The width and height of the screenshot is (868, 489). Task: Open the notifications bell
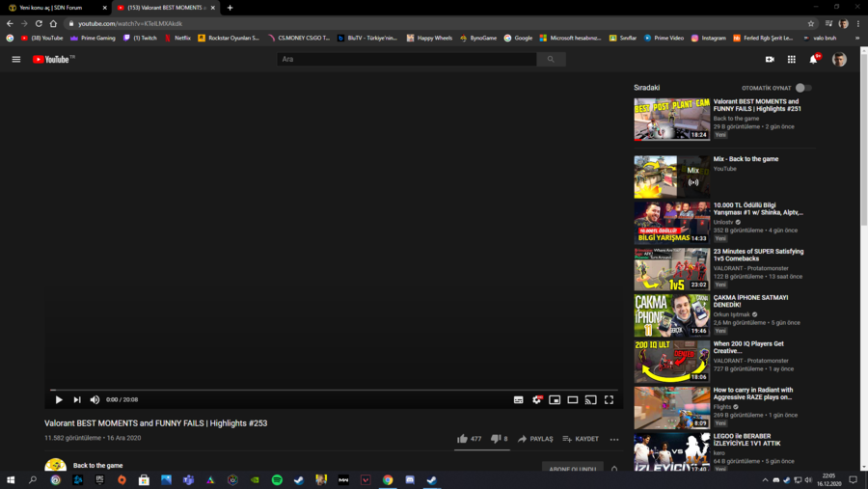pyautogui.click(x=814, y=59)
